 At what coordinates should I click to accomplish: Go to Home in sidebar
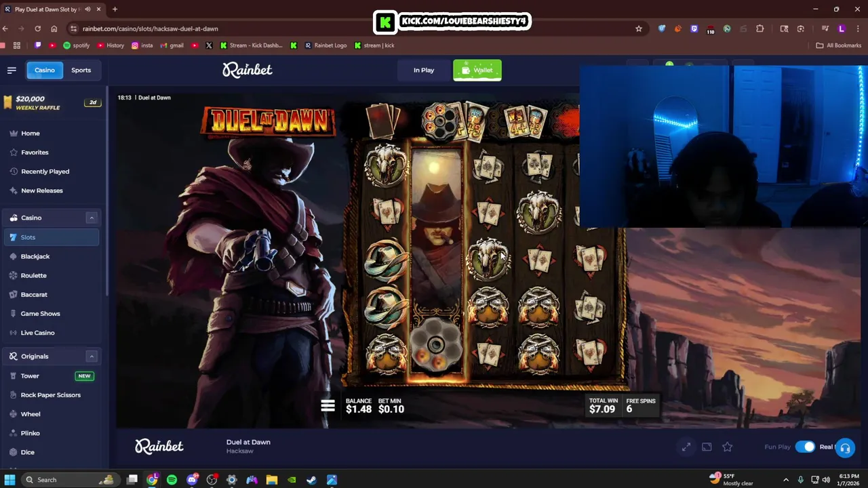[30, 134]
